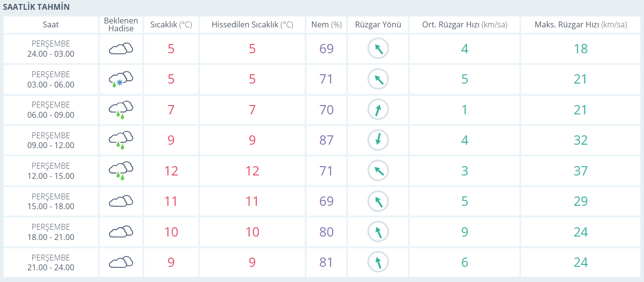The height and width of the screenshot is (282, 644).
Task: Select the humidity value 87
Action: pos(326,140)
